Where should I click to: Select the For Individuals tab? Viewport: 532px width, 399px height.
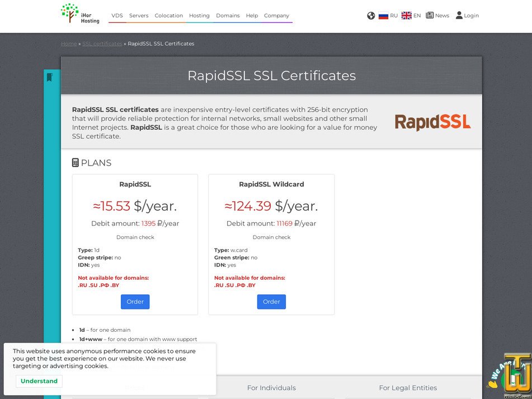coord(271,388)
